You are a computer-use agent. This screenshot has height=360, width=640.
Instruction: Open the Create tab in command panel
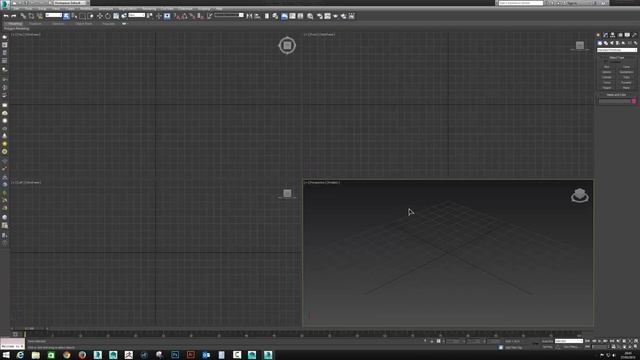[598, 35]
